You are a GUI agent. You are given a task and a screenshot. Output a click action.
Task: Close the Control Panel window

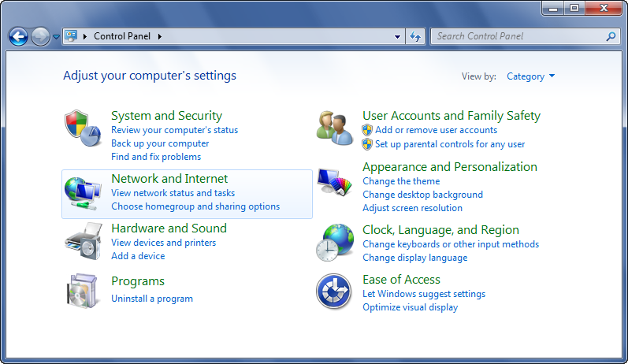click(604, 8)
